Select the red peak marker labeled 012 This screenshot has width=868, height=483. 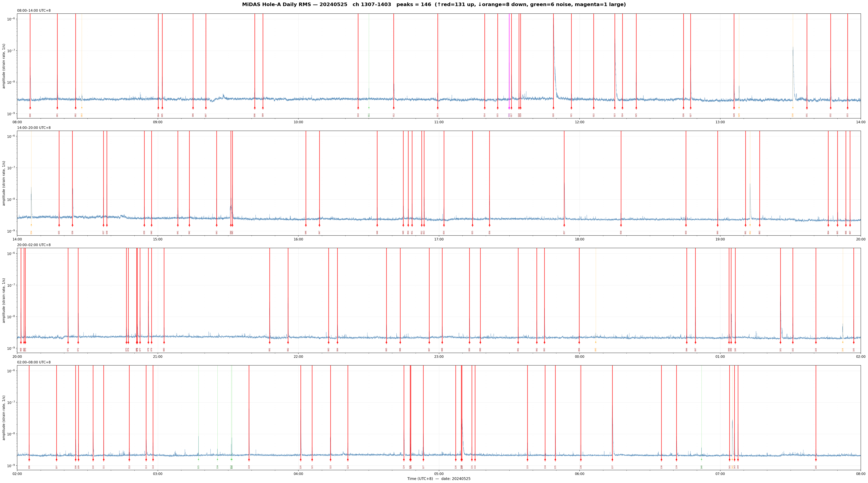tap(394, 108)
